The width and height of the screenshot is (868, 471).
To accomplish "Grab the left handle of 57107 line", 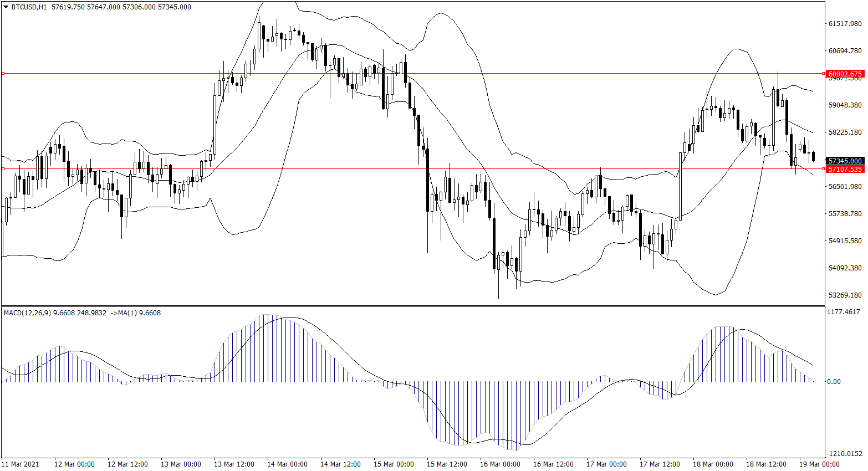I will coord(3,168).
